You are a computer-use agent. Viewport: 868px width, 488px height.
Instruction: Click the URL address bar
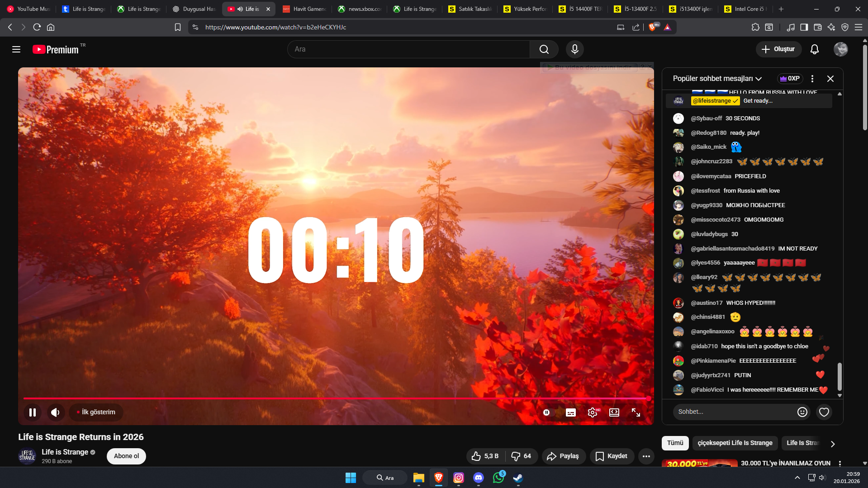pyautogui.click(x=407, y=27)
